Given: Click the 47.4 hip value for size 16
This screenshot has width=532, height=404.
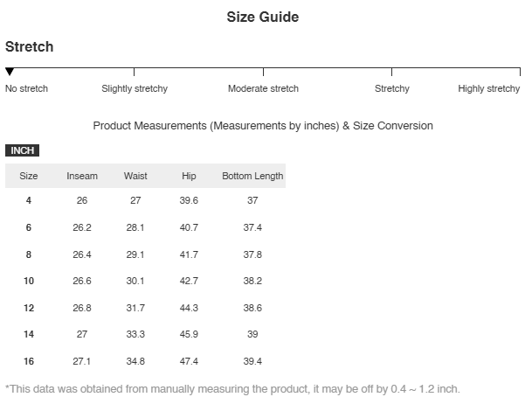Looking at the screenshot, I should click(189, 361).
